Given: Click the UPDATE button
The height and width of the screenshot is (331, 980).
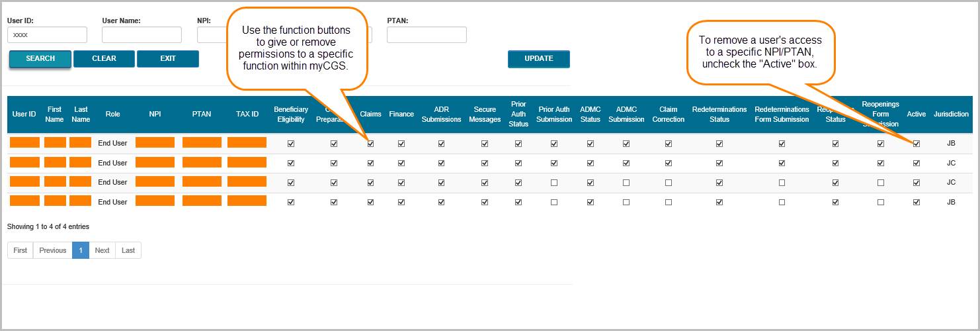Looking at the screenshot, I should [538, 59].
